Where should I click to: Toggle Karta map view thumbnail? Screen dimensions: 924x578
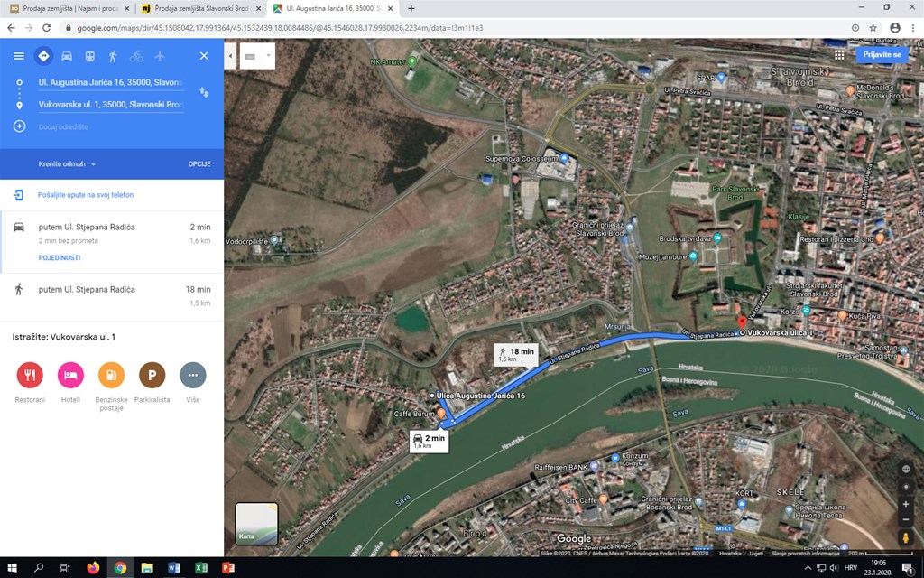(256, 524)
